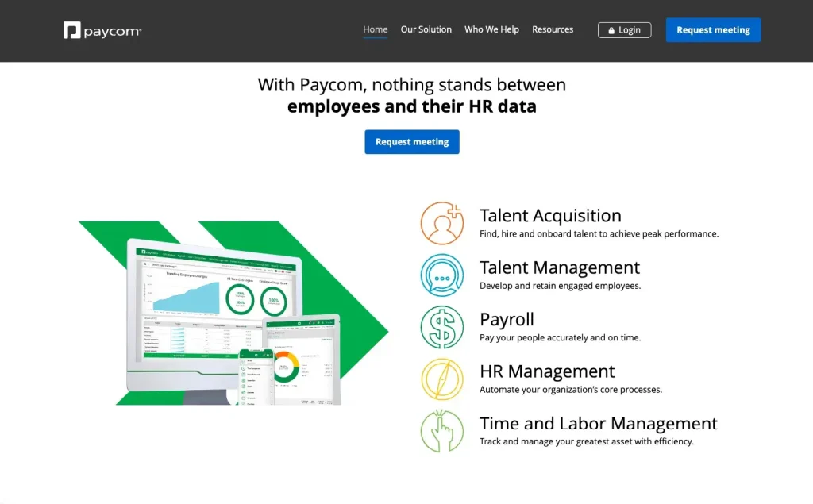Click the Payroll dollar sign icon
813x504 pixels.
coord(441,327)
